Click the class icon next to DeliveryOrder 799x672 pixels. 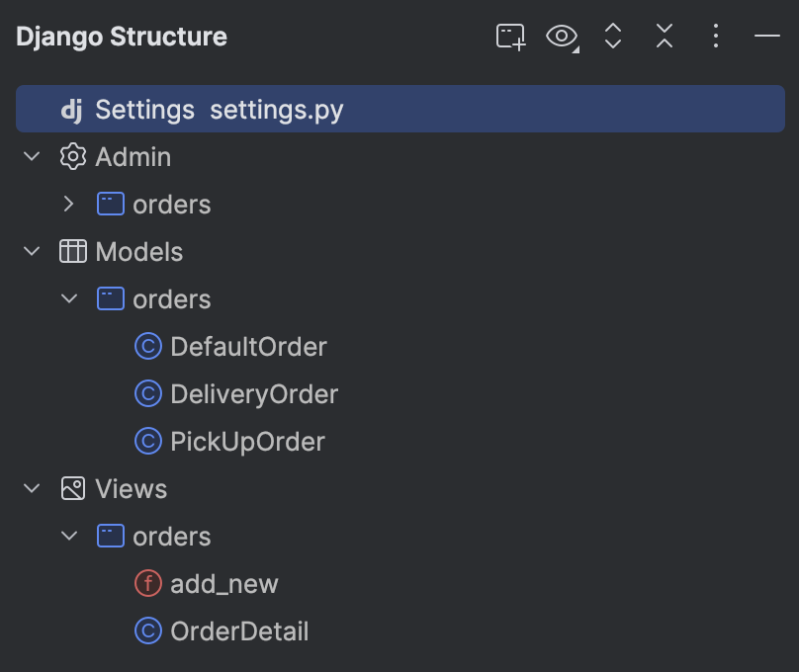146,393
